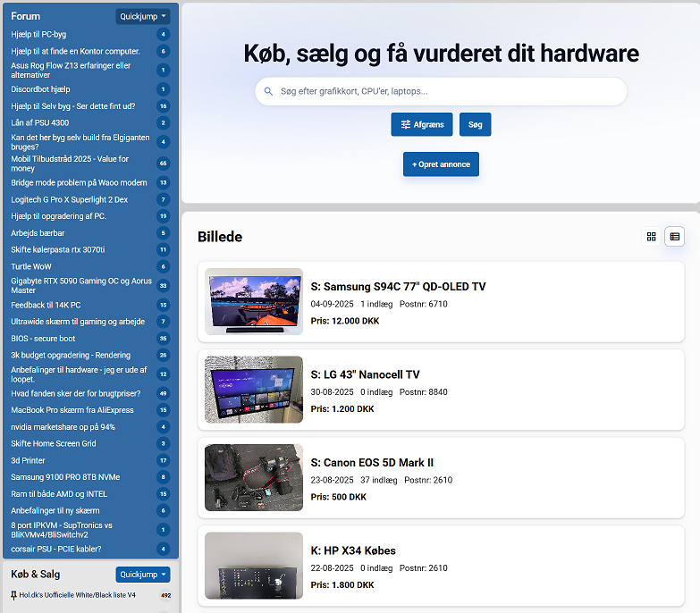Click 37 indlæg on Canon listing
Screen dimensions: 700x613
(x=378, y=480)
